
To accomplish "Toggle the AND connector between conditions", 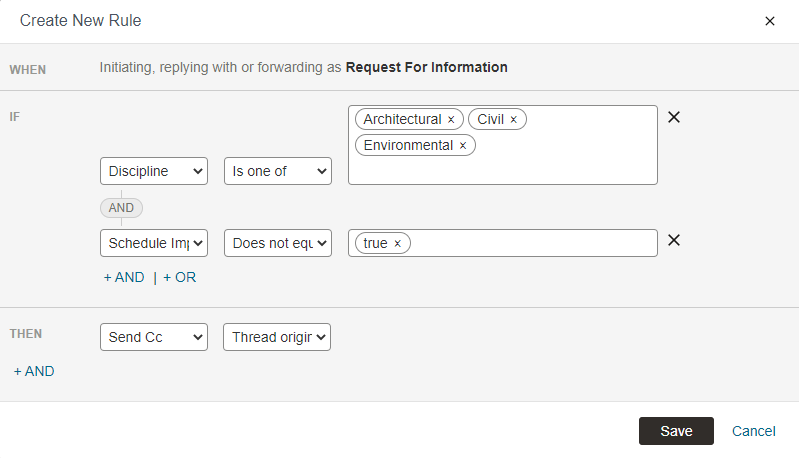I will (121, 208).
